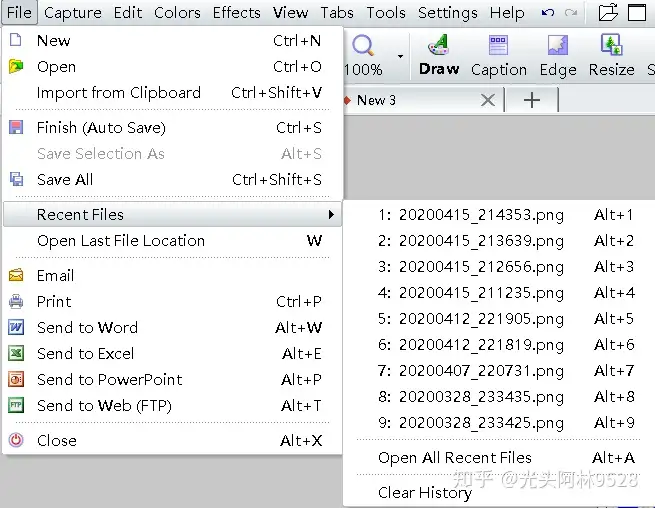The height and width of the screenshot is (508, 655).
Task: Open recent file 20200407_220731.png
Action: 499,371
